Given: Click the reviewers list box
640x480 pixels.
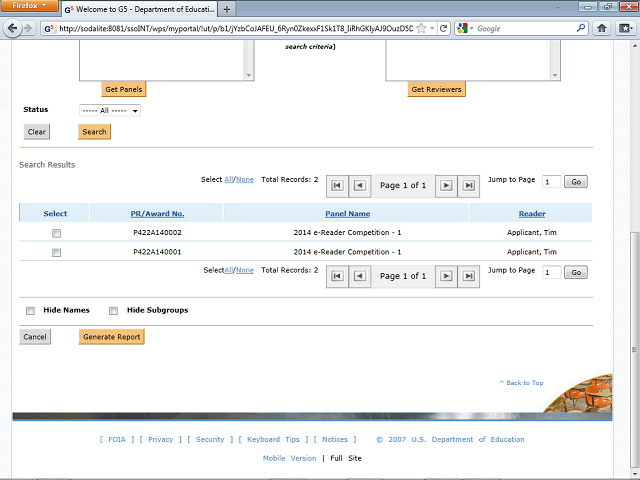Looking at the screenshot, I should click(x=473, y=60).
